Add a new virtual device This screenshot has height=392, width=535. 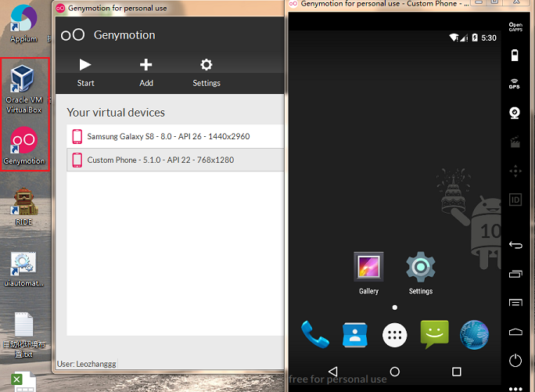(x=146, y=73)
